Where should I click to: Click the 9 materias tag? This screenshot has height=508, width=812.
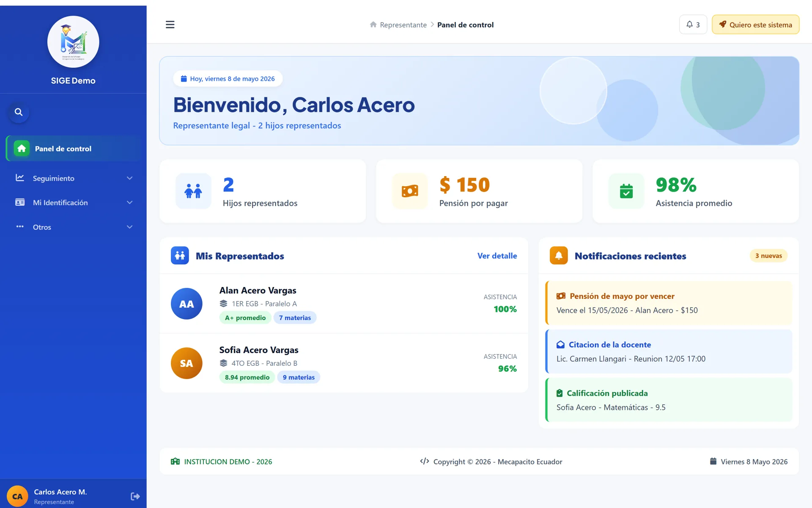tap(299, 377)
